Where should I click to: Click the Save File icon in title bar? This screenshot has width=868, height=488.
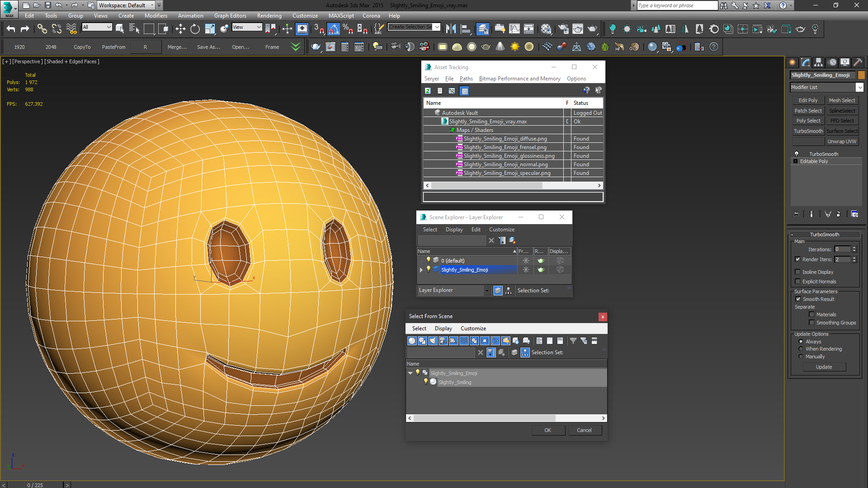coord(48,5)
